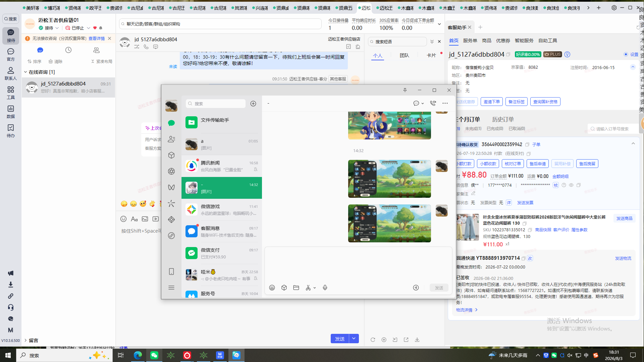This screenshot has height=362, width=644.
Task: Click the add plus icon beside WeChat search
Action: [253, 104]
